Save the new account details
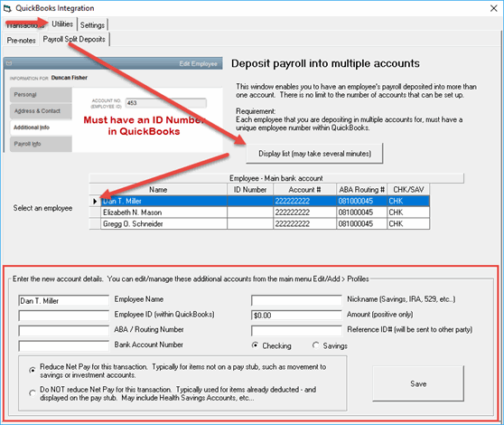 418,383
